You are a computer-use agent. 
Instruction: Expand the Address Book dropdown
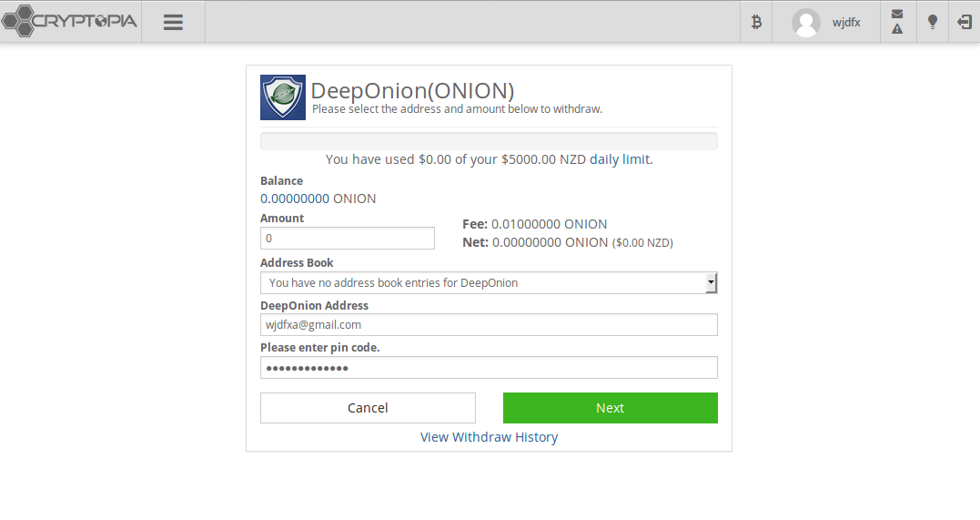[489, 283]
